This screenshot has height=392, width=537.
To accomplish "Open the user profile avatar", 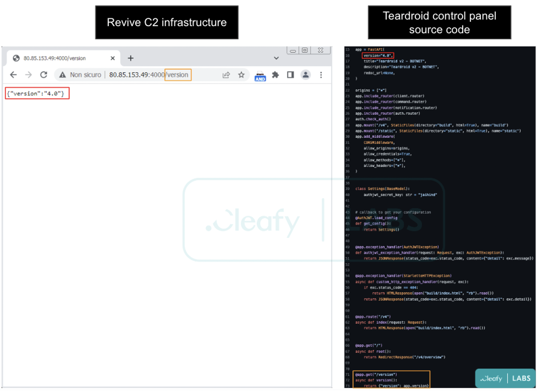I will click(x=306, y=75).
